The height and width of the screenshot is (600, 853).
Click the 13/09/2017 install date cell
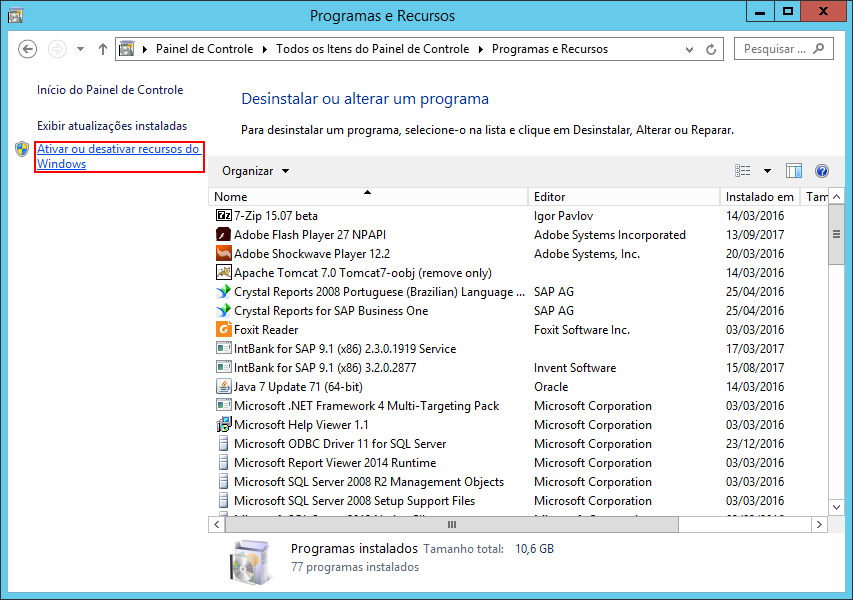pyautogui.click(x=755, y=234)
